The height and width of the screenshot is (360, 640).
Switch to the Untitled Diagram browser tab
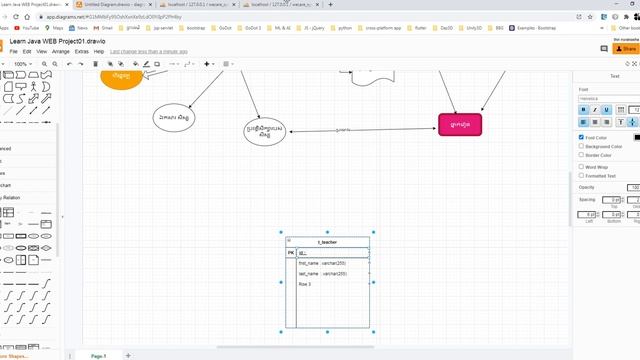(114, 4)
